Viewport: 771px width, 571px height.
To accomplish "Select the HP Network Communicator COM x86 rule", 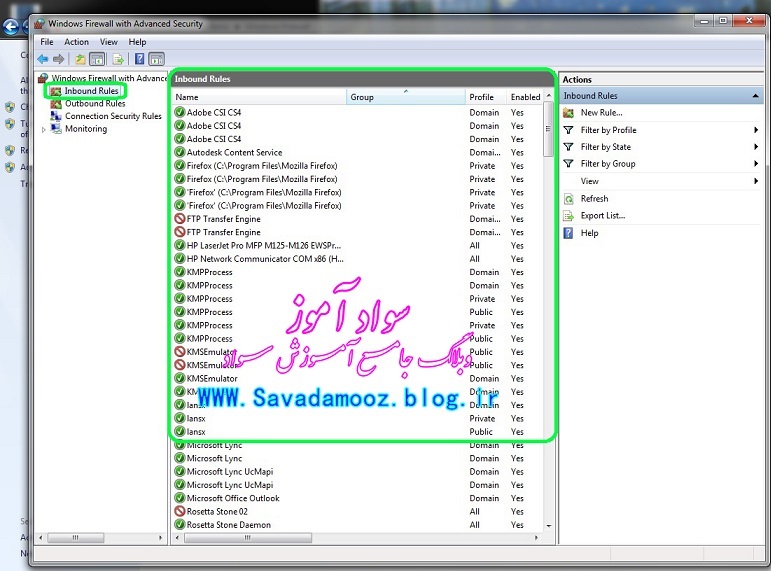I will pyautogui.click(x=358, y=259).
